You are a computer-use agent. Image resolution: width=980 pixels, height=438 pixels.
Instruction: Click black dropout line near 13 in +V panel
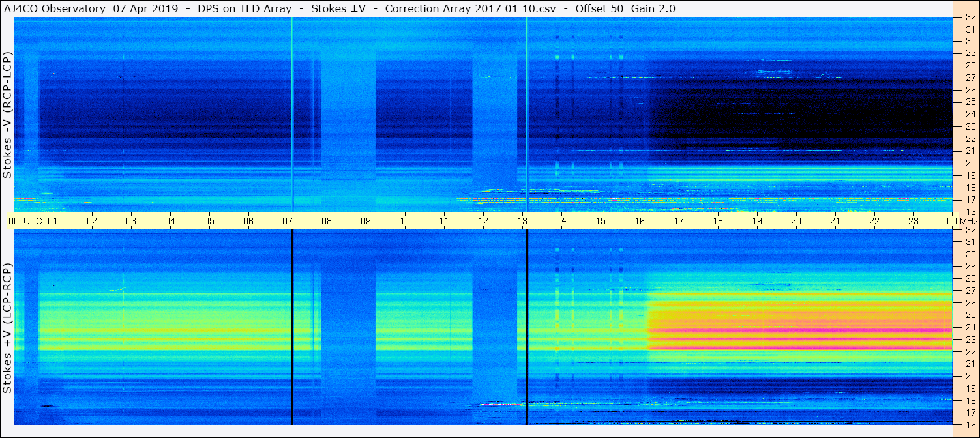coord(526,327)
